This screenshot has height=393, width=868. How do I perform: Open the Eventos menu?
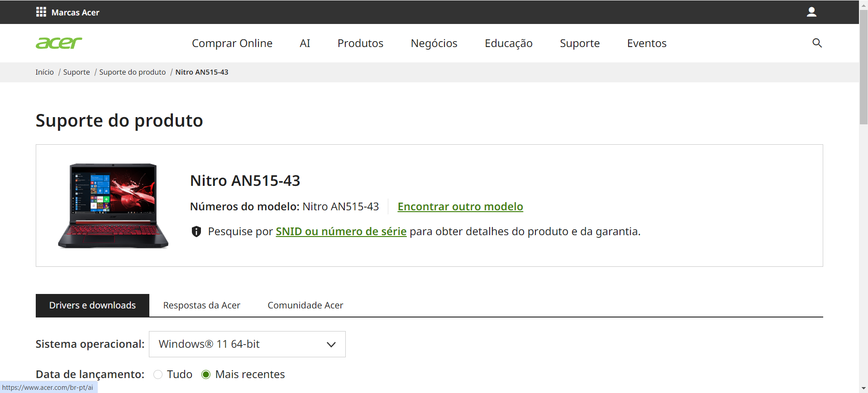(647, 43)
